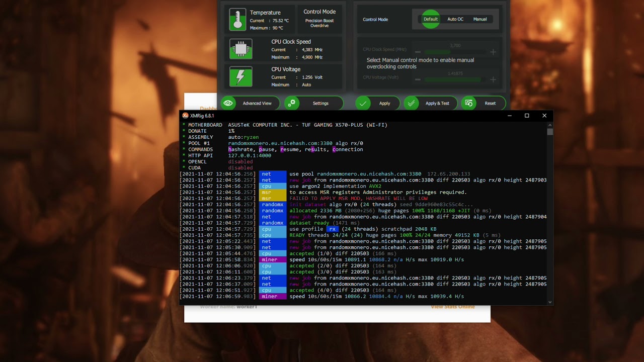The height and width of the screenshot is (362, 644).
Task: Click the Apply & Test button
Action: pyautogui.click(x=431, y=103)
